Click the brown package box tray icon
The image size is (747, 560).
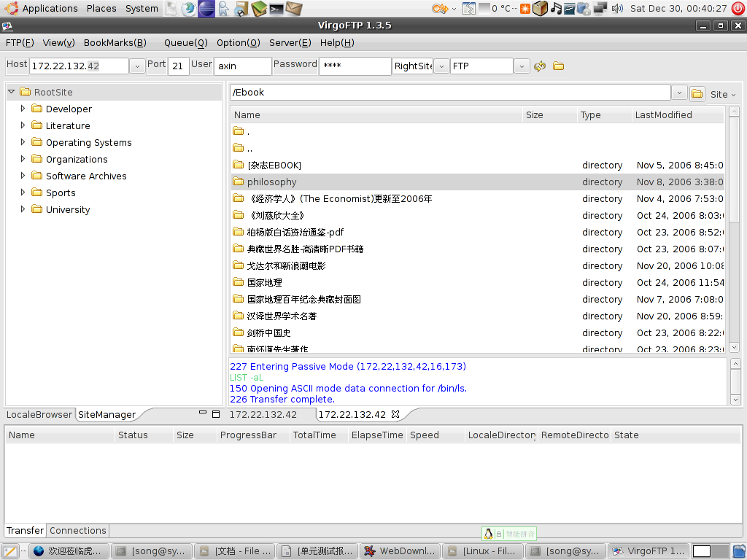point(541,9)
